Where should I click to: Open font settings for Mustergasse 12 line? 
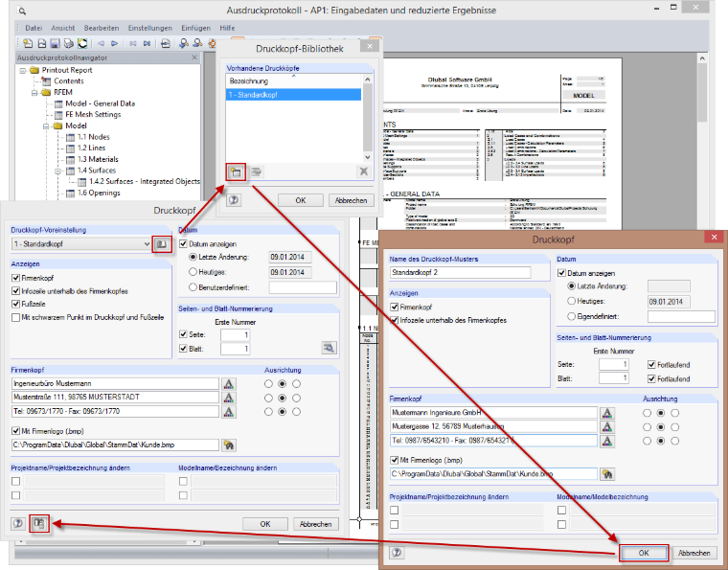(x=606, y=427)
